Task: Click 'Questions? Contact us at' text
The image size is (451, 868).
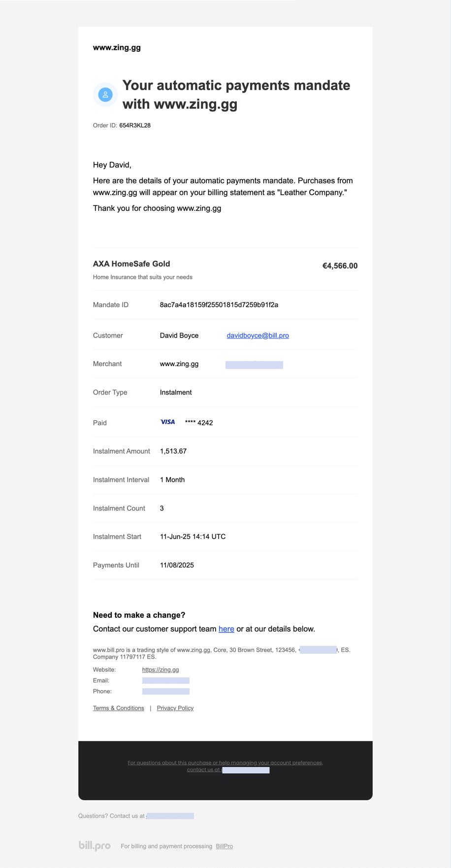Action: pos(111,816)
